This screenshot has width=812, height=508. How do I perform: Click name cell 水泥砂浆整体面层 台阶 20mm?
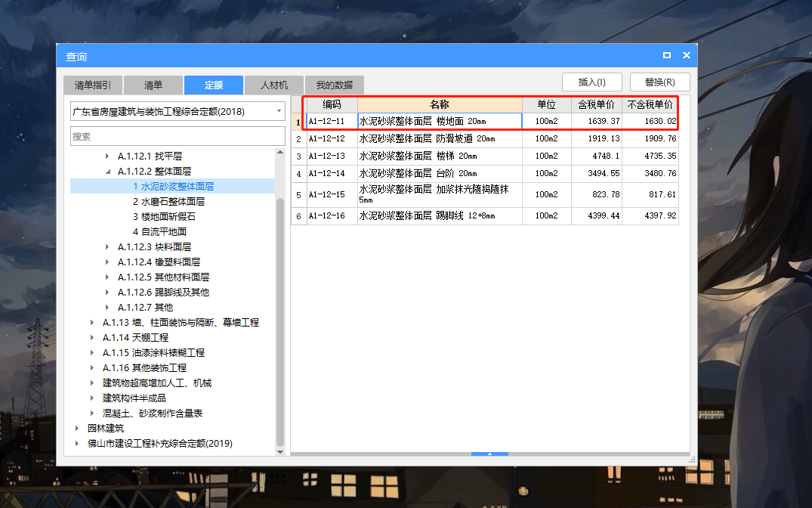(440, 174)
